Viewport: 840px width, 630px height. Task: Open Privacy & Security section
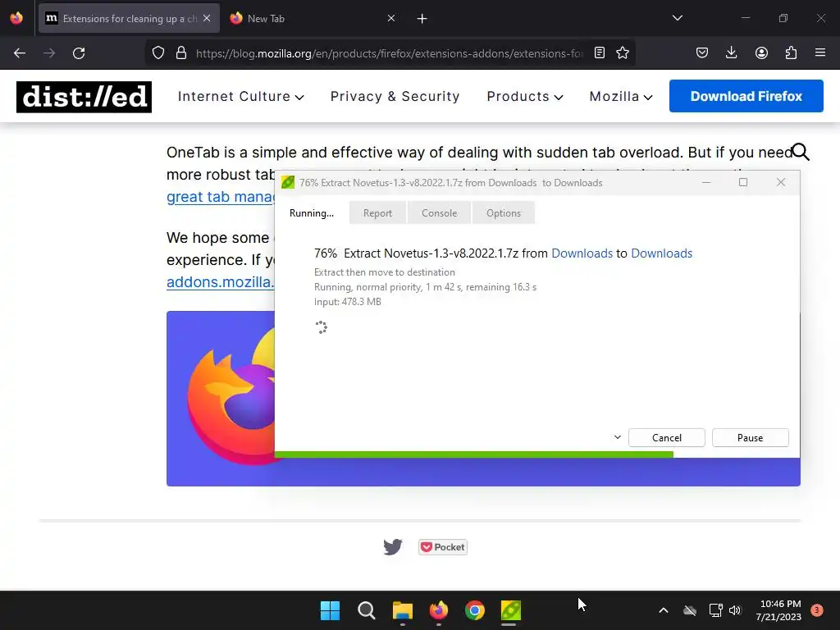coord(395,97)
